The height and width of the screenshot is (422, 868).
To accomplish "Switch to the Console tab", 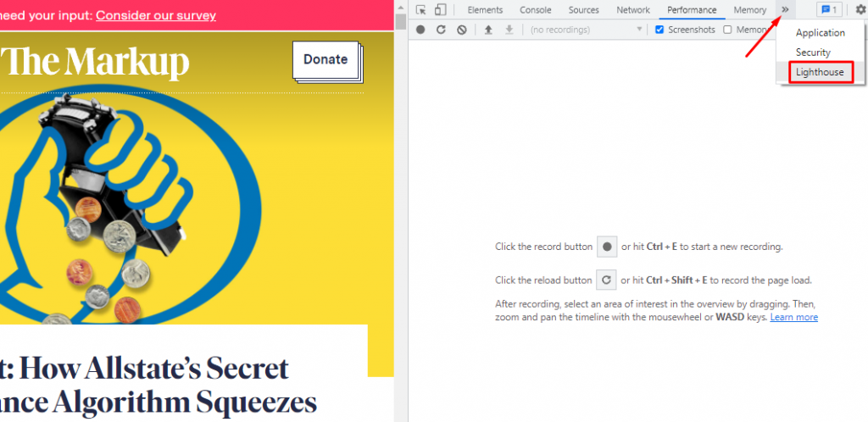I will pyautogui.click(x=536, y=10).
